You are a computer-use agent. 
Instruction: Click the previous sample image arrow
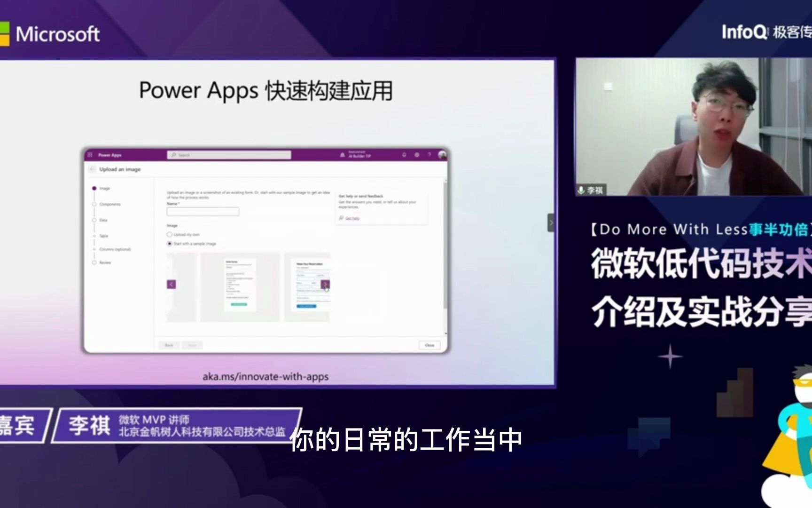172,284
